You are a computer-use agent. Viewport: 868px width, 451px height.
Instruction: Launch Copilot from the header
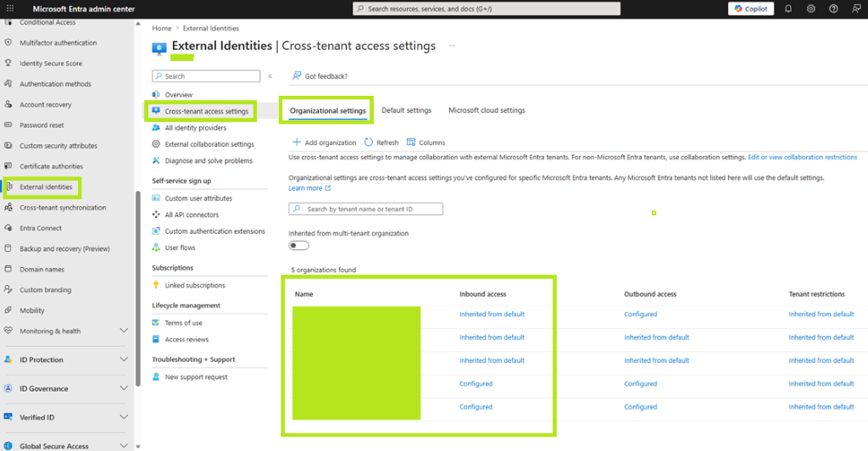click(x=751, y=8)
